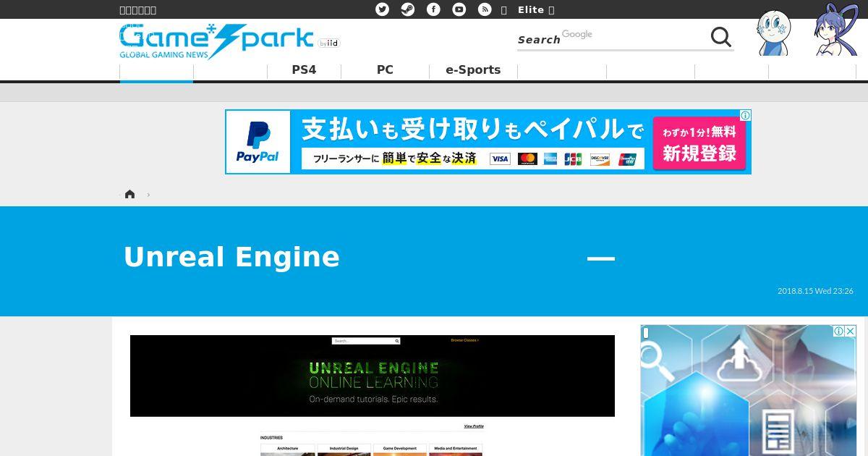868x456 pixels.
Task: Click the blue-haired girl mascot
Action: [x=835, y=30]
